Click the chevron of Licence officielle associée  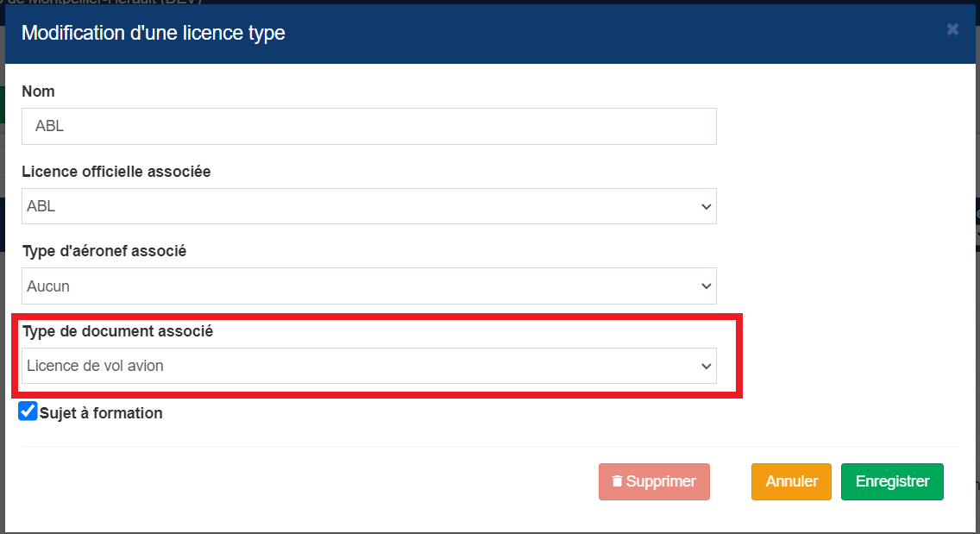[x=707, y=206]
